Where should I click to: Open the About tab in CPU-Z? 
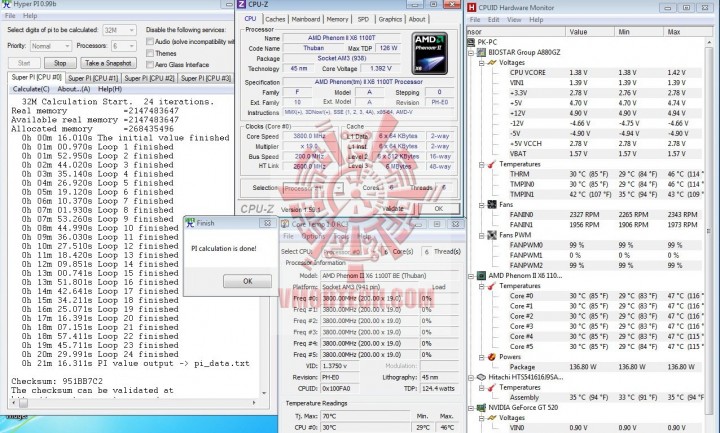[x=417, y=19]
